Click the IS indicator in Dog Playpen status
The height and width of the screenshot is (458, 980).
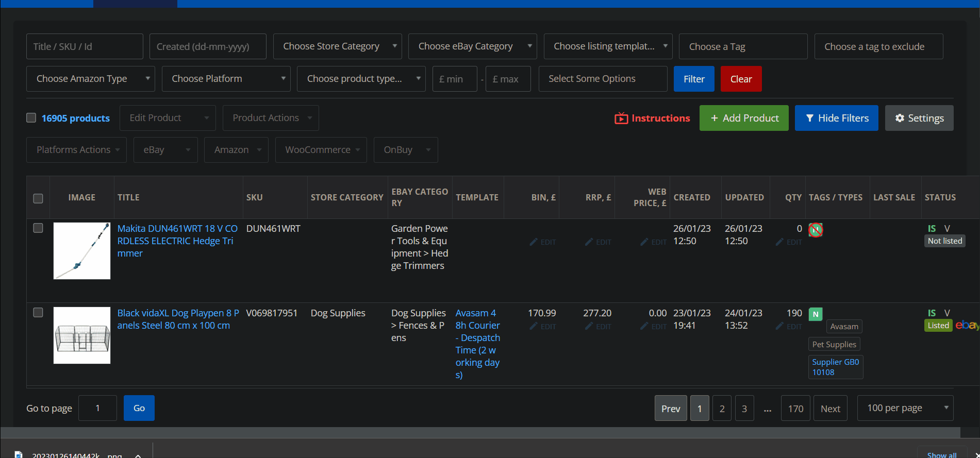click(932, 313)
